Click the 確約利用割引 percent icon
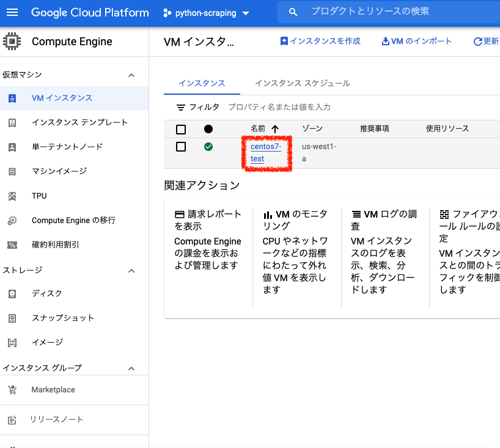Viewport: 500px width, 448px height. (12, 245)
